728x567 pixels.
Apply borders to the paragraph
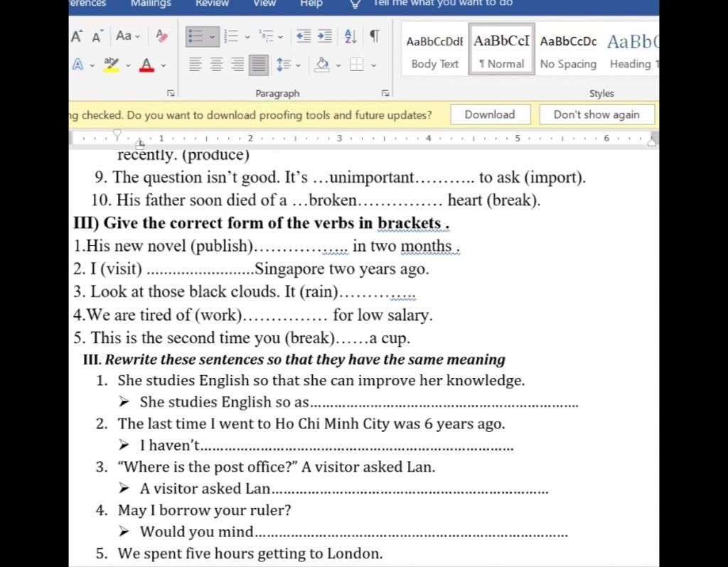(357, 65)
